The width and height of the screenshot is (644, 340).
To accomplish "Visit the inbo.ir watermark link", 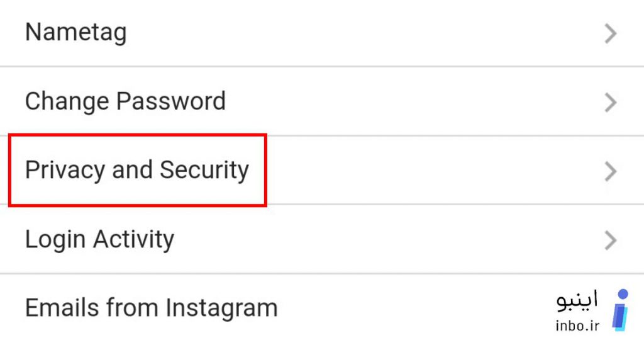I will tap(577, 326).
